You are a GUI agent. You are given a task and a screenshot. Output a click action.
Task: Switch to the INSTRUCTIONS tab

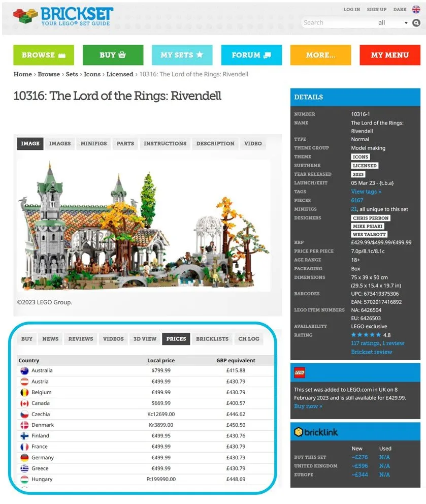point(165,144)
